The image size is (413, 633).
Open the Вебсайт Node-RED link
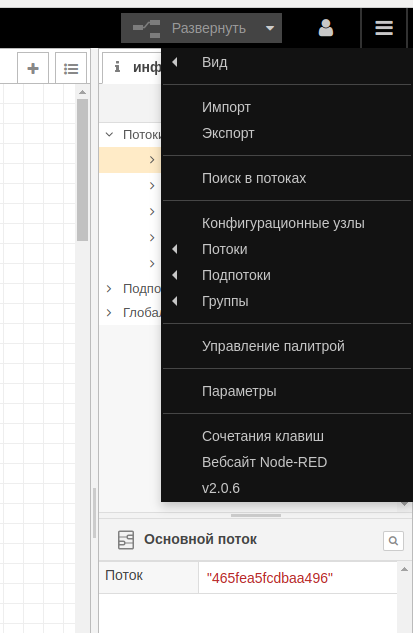point(287,462)
